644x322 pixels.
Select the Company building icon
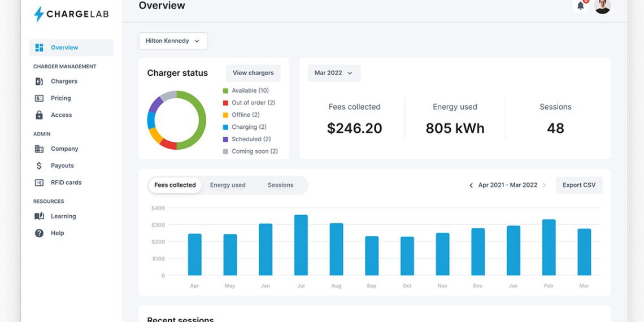[x=39, y=149]
